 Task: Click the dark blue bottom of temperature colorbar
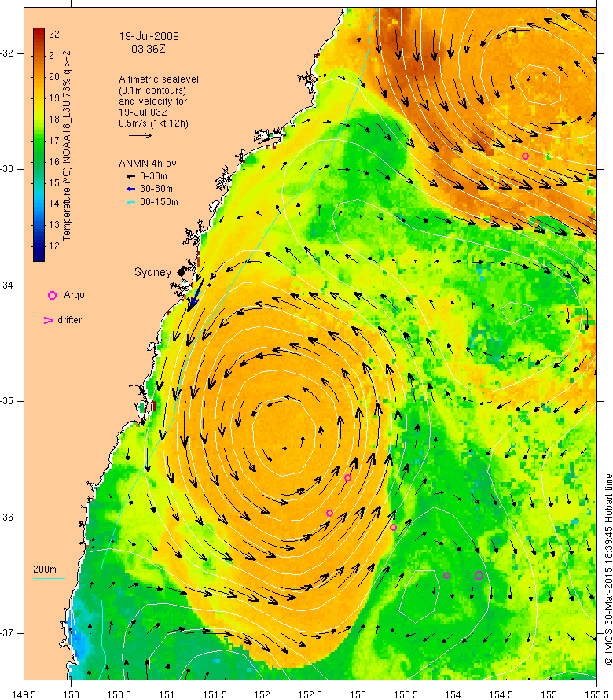click(x=39, y=256)
